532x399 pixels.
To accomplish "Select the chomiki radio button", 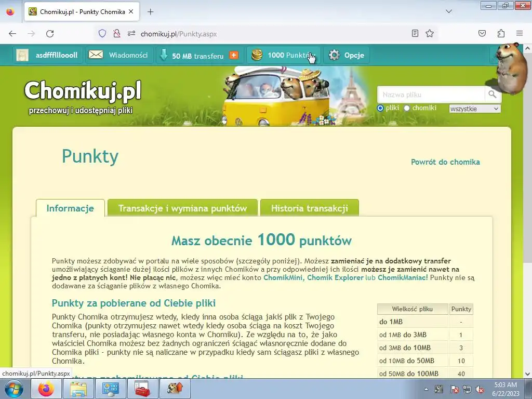I will click(x=406, y=108).
